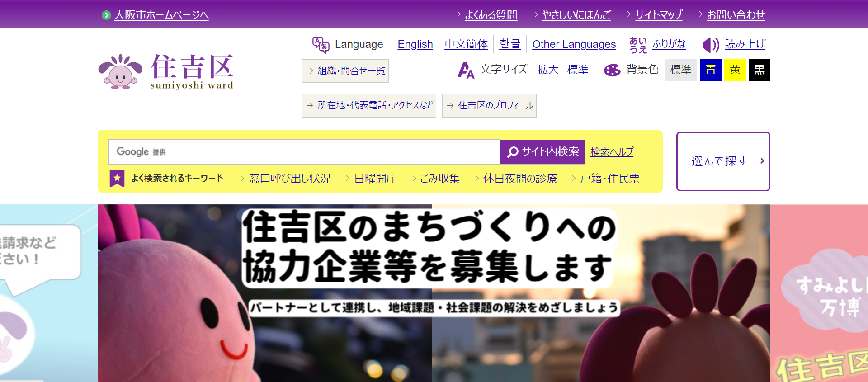Screen dimensions: 868x382
Task: Click the 文字サイズ letter A icon
Action: 466,70
